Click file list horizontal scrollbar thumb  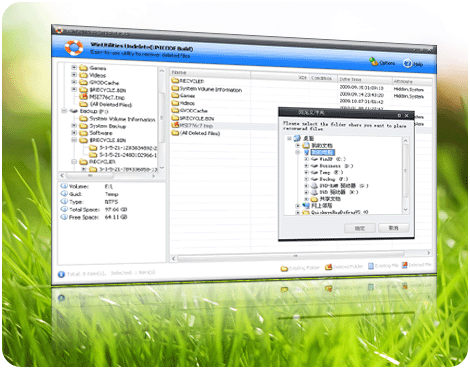pyautogui.click(x=291, y=256)
